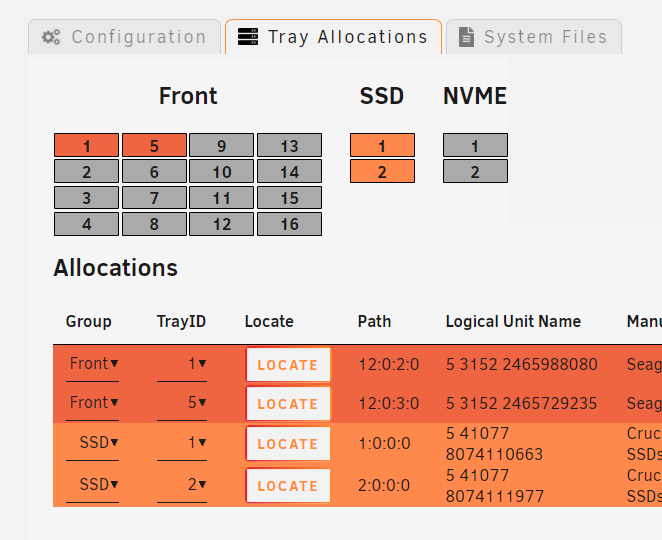
Task: Select Front tray 11
Action: pyautogui.click(x=222, y=198)
